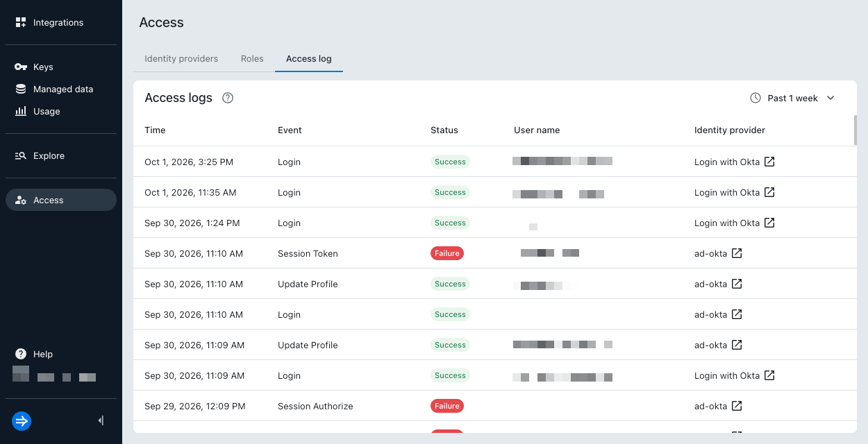
Task: Click the Usage bar chart icon
Action: click(21, 112)
